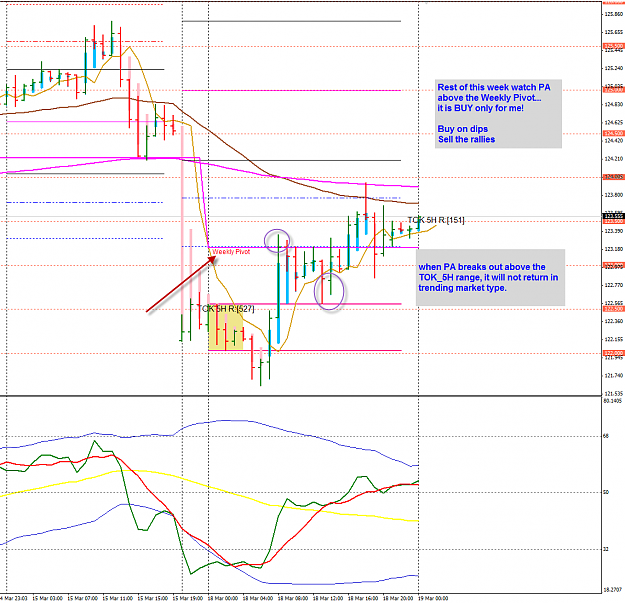Select the "TOK 5H R:[151]" range label

[436, 220]
